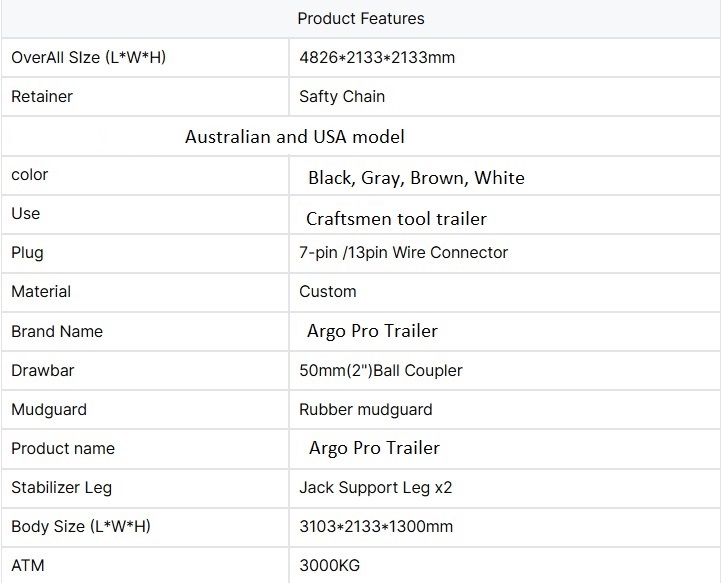The width and height of the screenshot is (726, 583).
Task: Select the color options Black, Gray, Brown, White
Action: pos(416,178)
